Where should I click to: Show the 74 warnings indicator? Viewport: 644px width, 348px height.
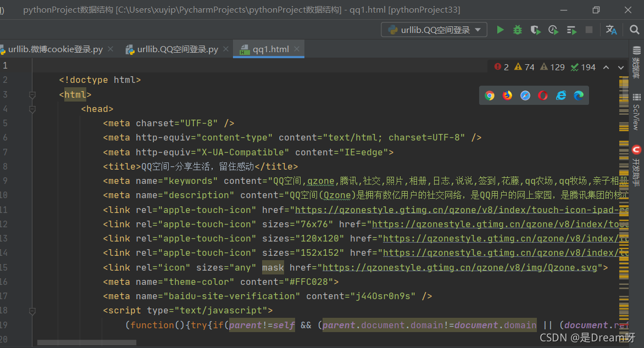tap(524, 67)
